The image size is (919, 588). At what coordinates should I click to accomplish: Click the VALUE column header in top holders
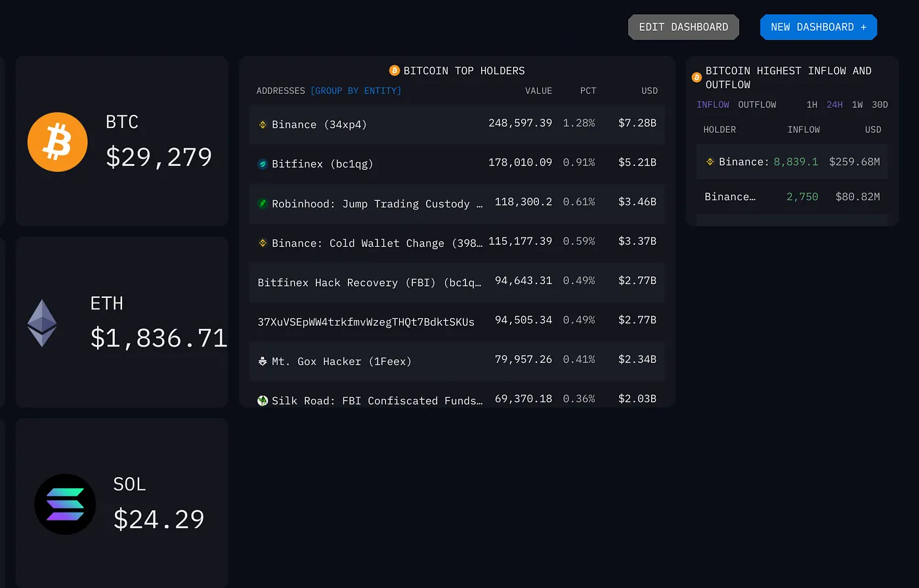click(x=538, y=91)
